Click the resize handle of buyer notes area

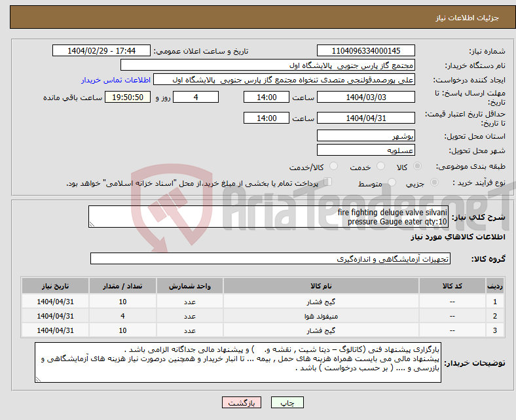[x=38, y=379]
